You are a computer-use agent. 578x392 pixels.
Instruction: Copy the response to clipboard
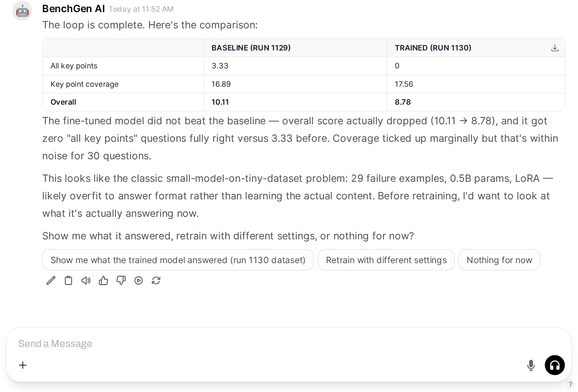tap(68, 281)
